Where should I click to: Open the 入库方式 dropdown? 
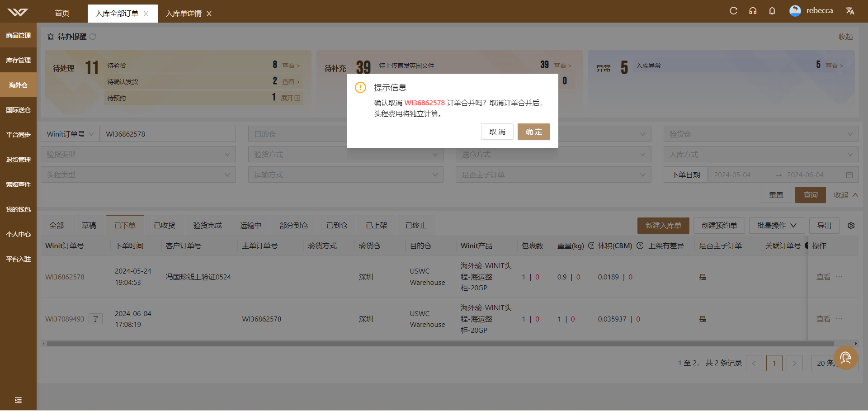tap(761, 154)
